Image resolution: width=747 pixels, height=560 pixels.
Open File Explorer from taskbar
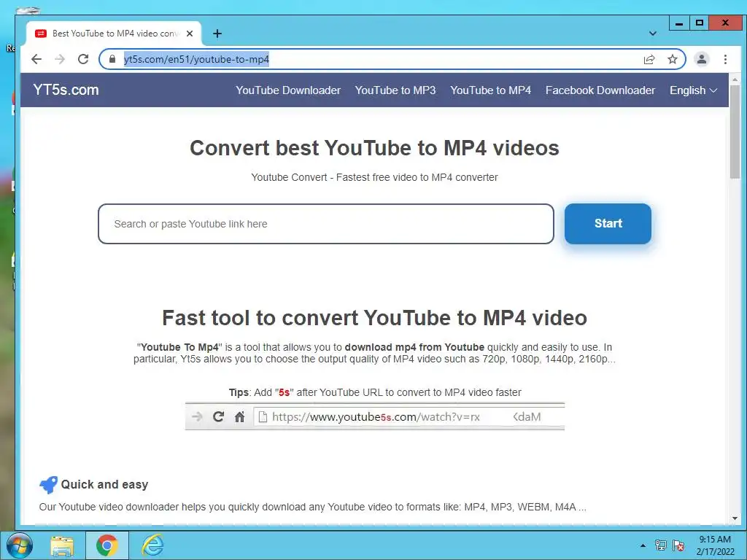63,545
